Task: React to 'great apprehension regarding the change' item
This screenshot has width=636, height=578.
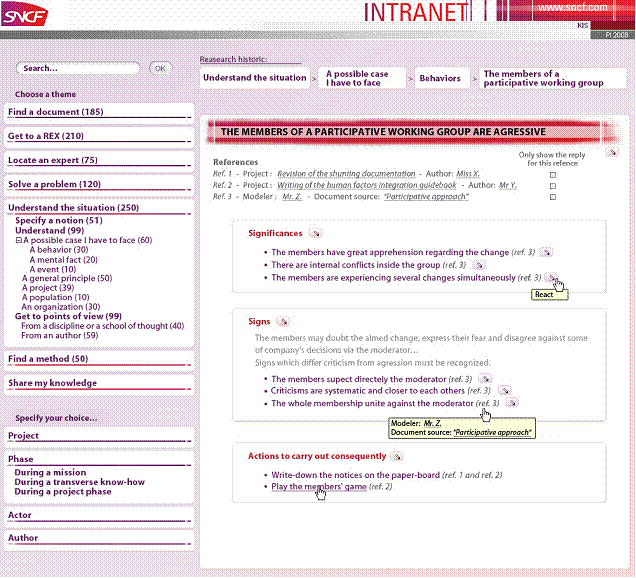Action: tap(546, 252)
